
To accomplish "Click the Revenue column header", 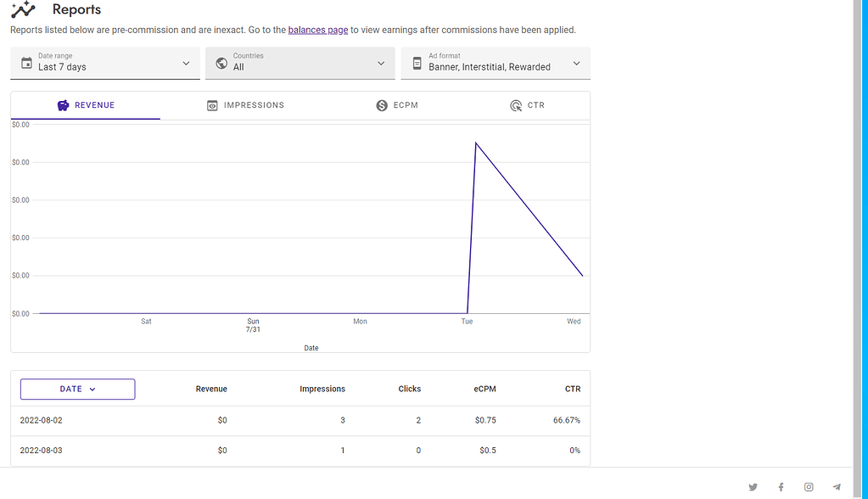I will 211,389.
